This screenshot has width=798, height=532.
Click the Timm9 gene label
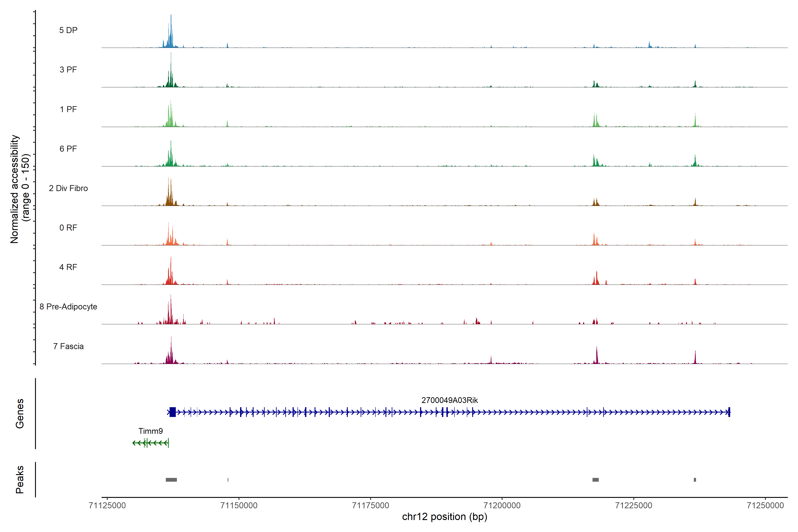[150, 431]
